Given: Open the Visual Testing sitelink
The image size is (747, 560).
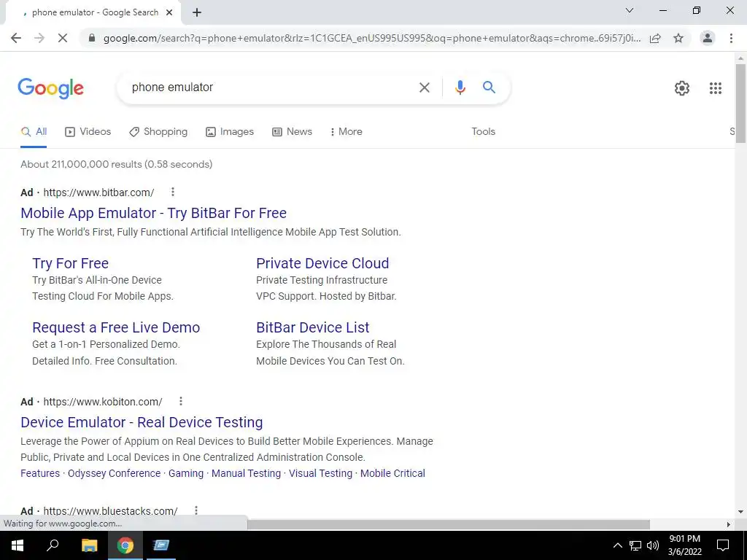Looking at the screenshot, I should tap(320, 473).
